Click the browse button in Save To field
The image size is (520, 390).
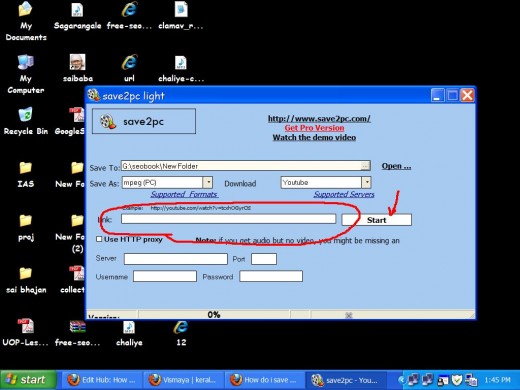pyautogui.click(x=365, y=166)
